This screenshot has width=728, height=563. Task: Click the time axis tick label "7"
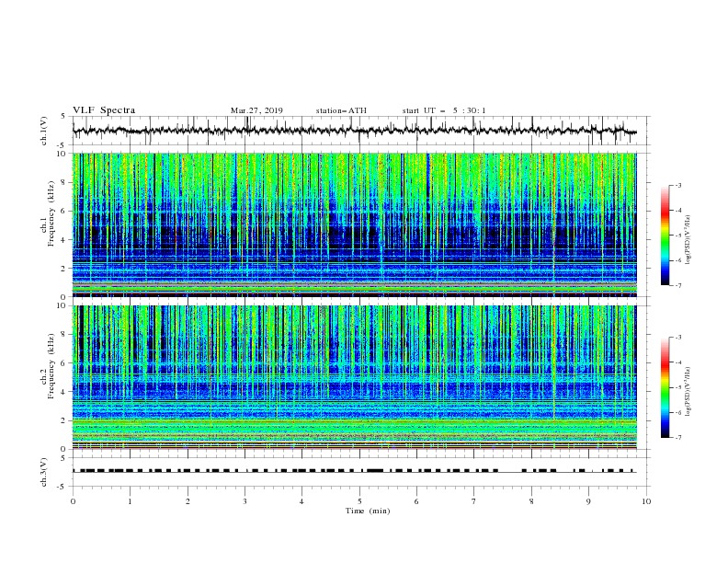473,501
